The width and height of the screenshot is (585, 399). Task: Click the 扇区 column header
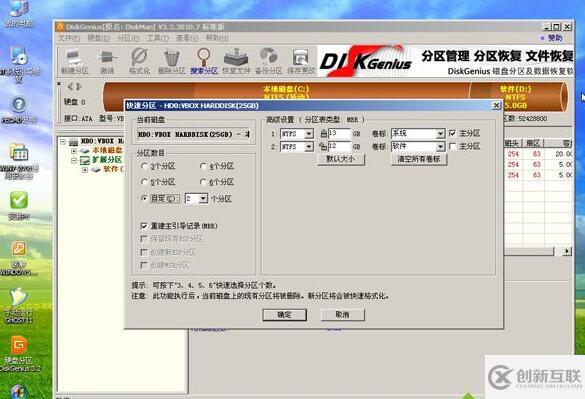click(534, 143)
